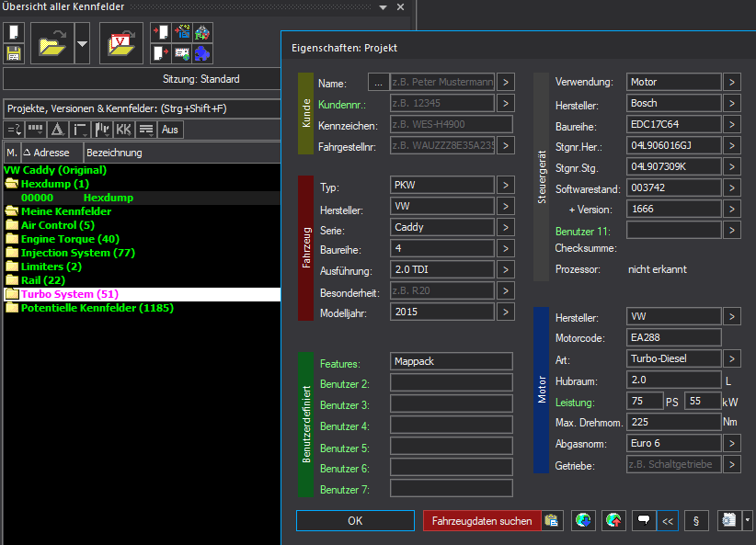Click the new project blank page icon
Image resolution: width=756 pixels, height=545 pixels.
pyautogui.click(x=14, y=33)
